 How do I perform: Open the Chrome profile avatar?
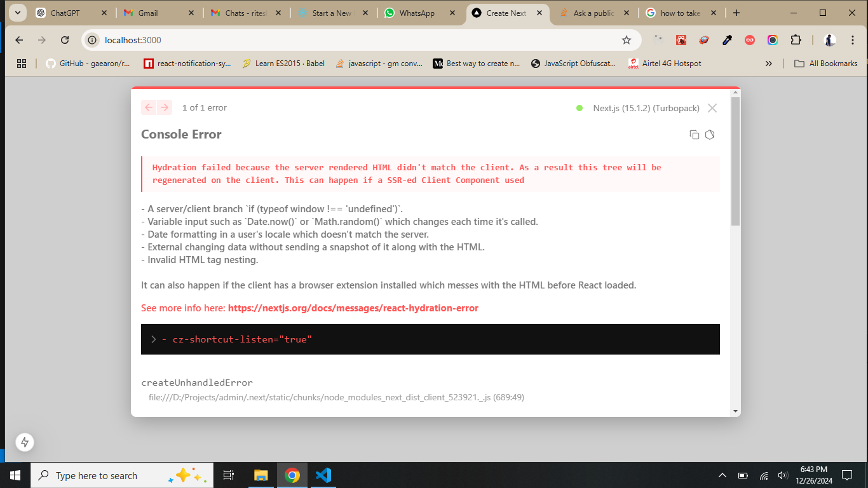click(x=830, y=40)
